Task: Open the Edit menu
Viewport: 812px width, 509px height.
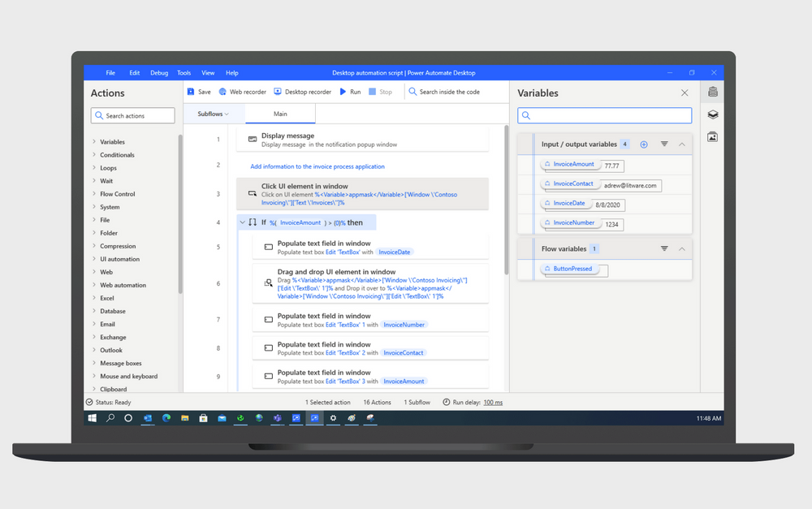Action: pyautogui.click(x=135, y=73)
